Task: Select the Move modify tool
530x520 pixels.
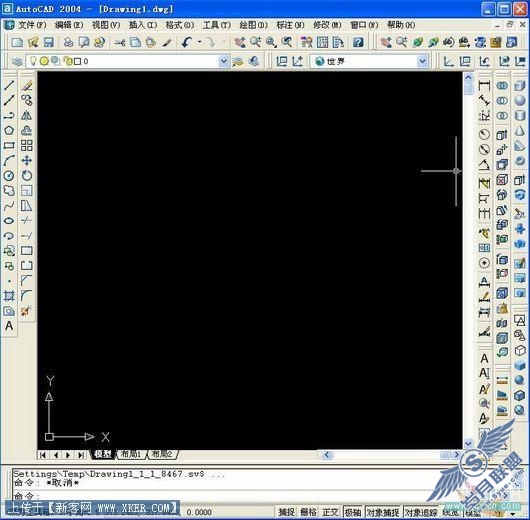Action: tap(27, 161)
